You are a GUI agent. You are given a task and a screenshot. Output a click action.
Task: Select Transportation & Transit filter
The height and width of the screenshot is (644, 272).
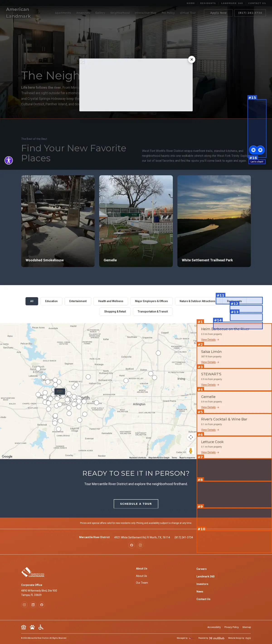(x=153, y=312)
